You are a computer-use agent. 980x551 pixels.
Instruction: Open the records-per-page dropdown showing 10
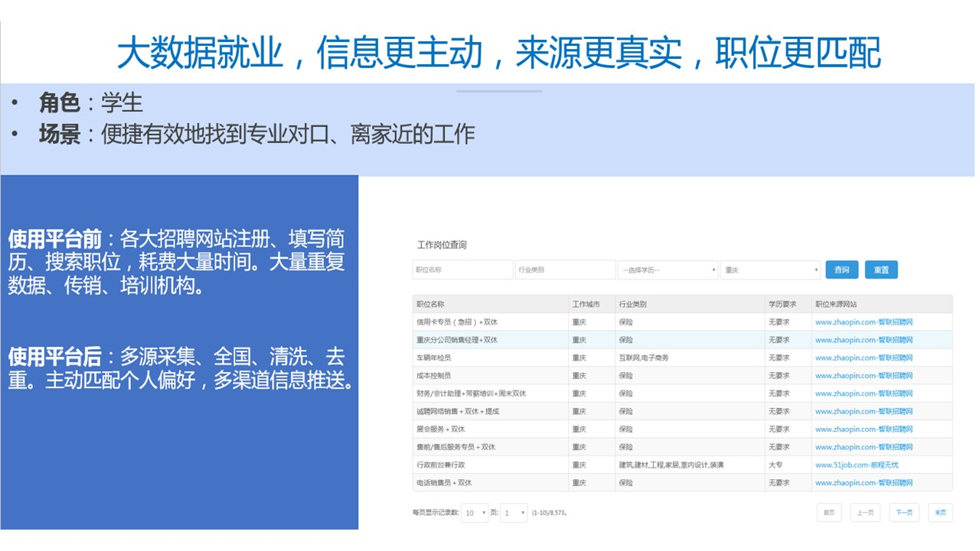tap(475, 513)
